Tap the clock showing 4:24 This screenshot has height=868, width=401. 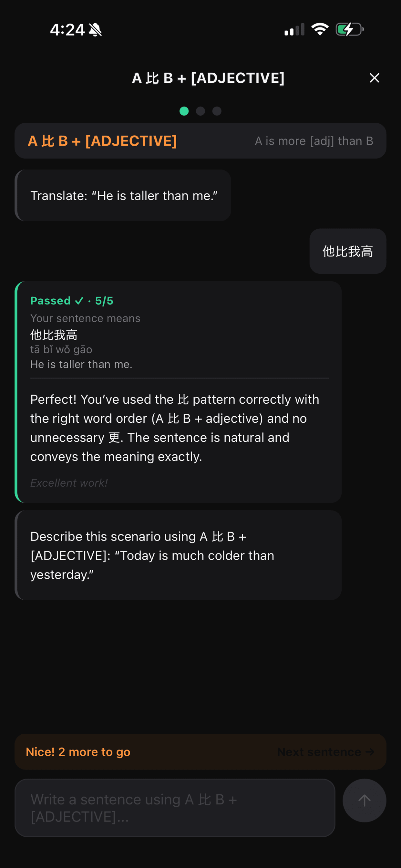click(x=67, y=30)
